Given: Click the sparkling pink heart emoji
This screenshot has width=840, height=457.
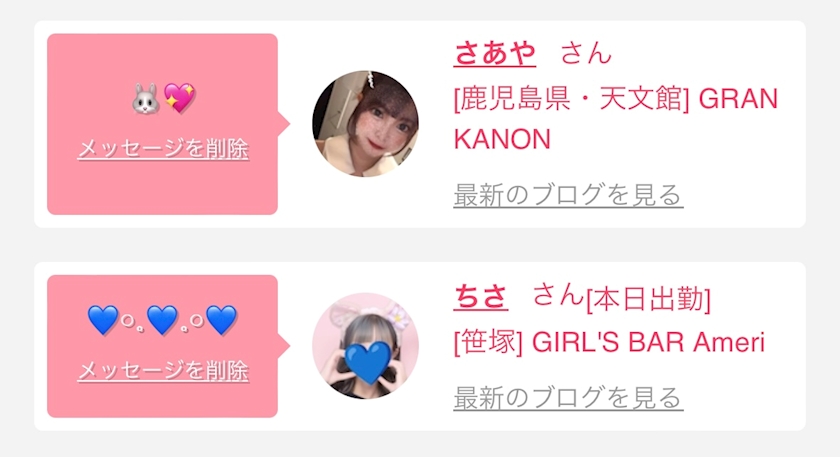Looking at the screenshot, I should tap(179, 98).
